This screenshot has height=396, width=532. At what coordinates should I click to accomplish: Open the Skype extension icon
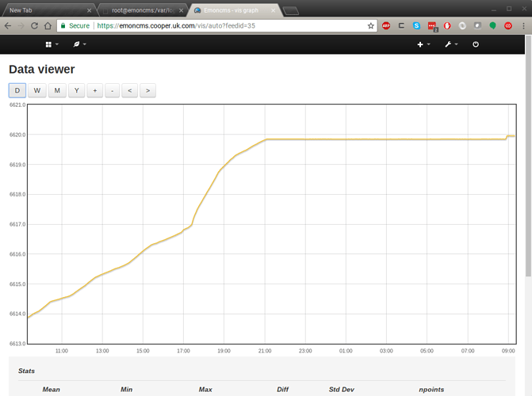coord(416,26)
